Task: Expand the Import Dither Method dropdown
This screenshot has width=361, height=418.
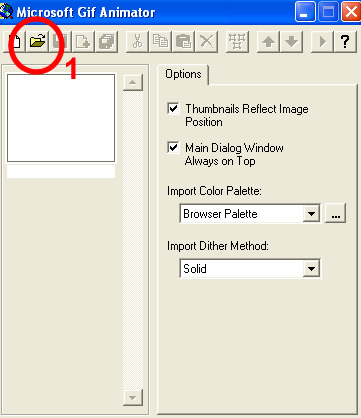Action: tap(311, 269)
